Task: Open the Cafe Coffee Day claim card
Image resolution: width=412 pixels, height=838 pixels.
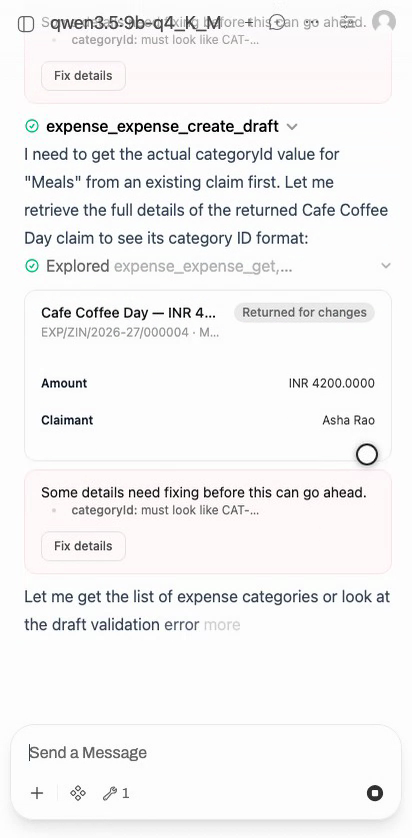Action: [x=208, y=375]
